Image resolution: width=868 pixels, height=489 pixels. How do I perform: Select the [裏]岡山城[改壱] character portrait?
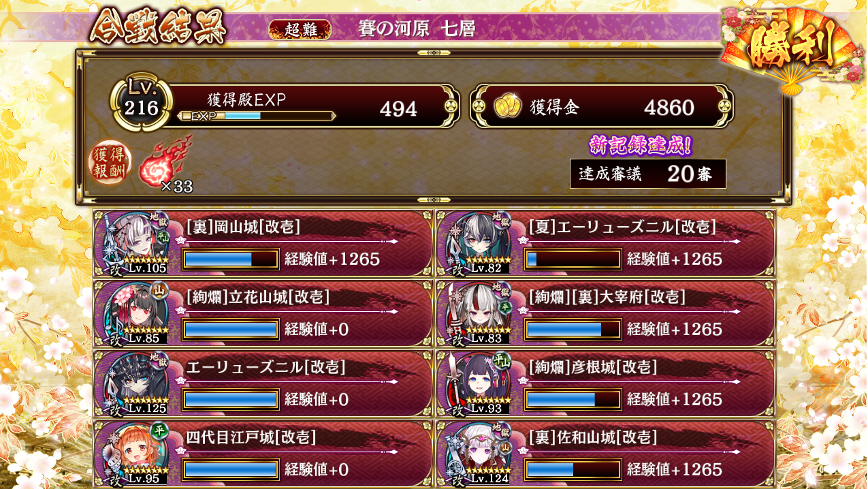tap(136, 244)
